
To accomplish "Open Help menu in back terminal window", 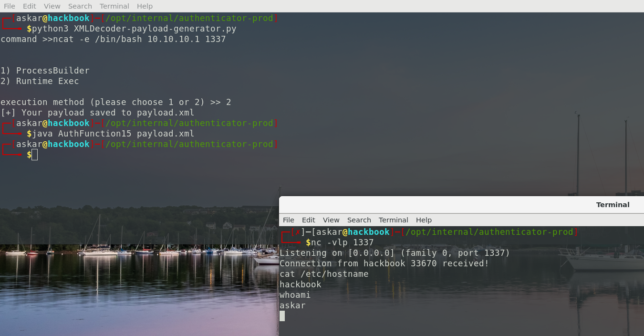I will point(145,6).
